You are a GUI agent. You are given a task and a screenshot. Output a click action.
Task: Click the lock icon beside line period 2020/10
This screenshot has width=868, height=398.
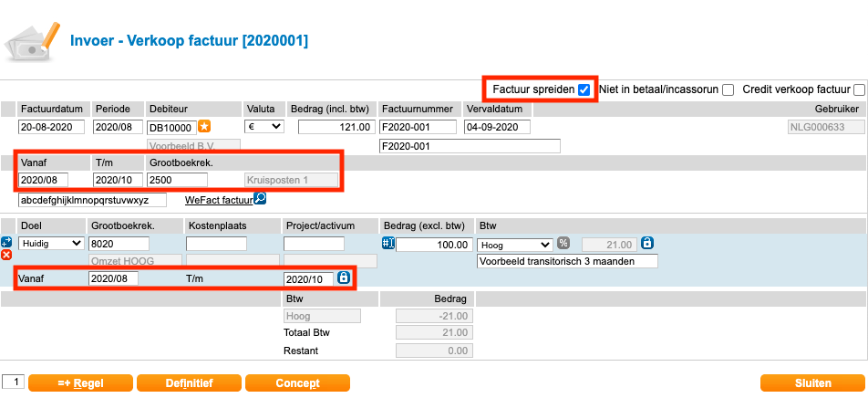[344, 278]
